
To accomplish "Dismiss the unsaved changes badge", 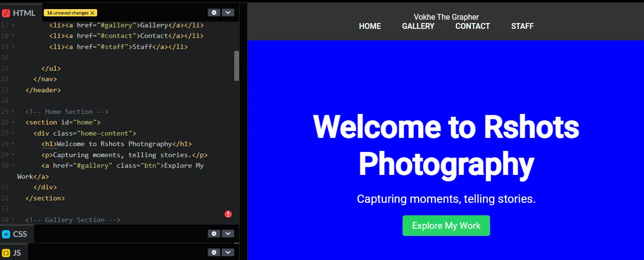I will click(92, 13).
